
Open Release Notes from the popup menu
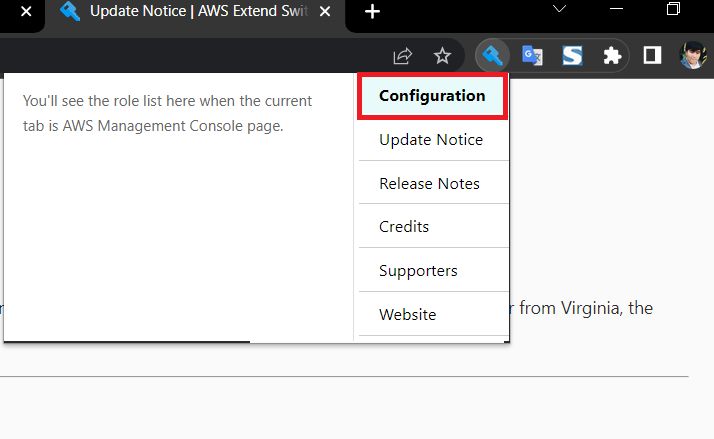tap(429, 184)
